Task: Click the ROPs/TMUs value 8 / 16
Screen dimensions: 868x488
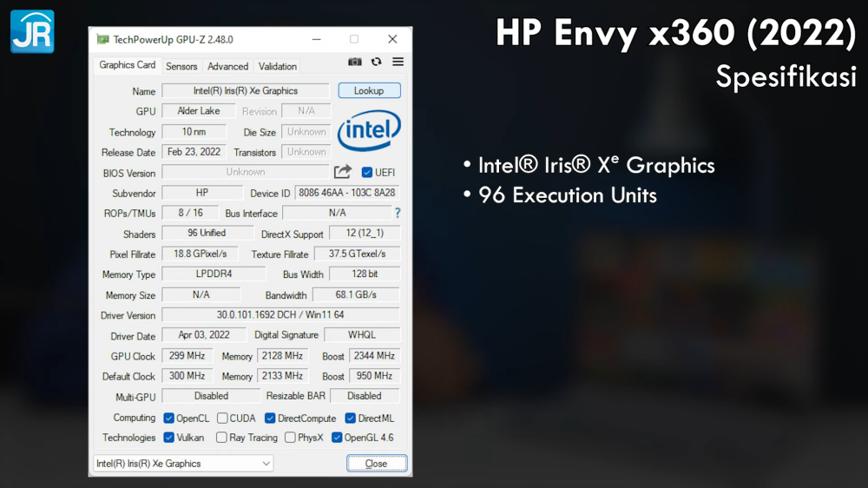Action: 190,213
